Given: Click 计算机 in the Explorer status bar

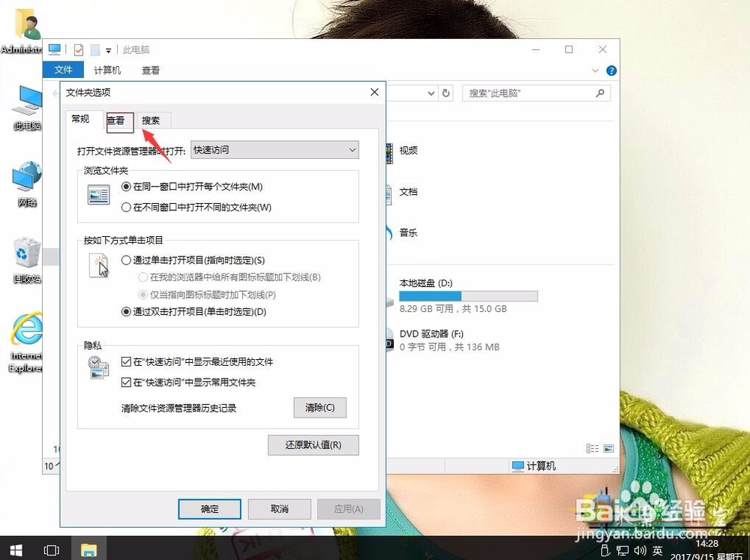Looking at the screenshot, I should [x=534, y=466].
